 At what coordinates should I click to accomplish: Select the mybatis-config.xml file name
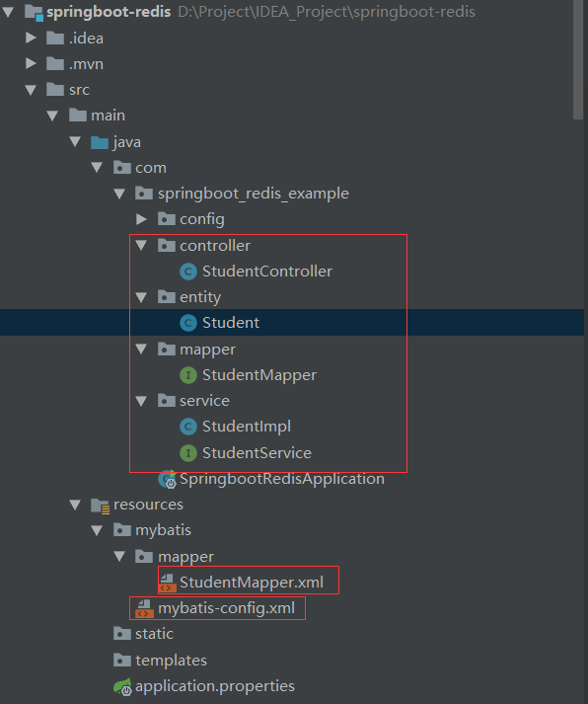[x=226, y=609]
